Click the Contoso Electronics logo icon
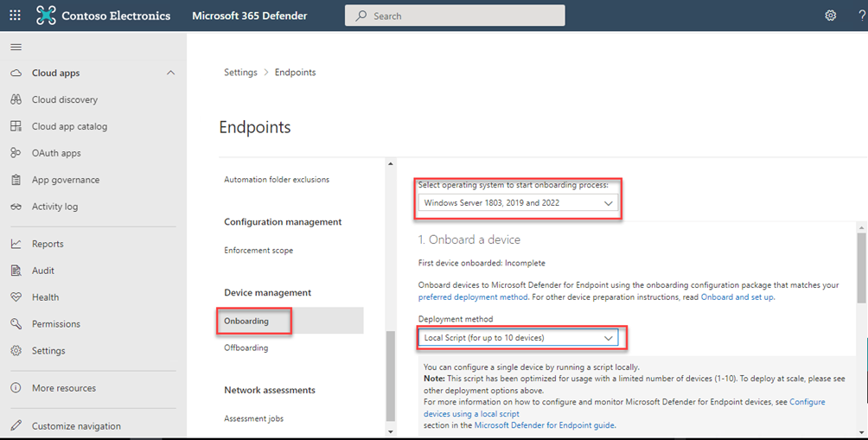 pyautogui.click(x=46, y=16)
